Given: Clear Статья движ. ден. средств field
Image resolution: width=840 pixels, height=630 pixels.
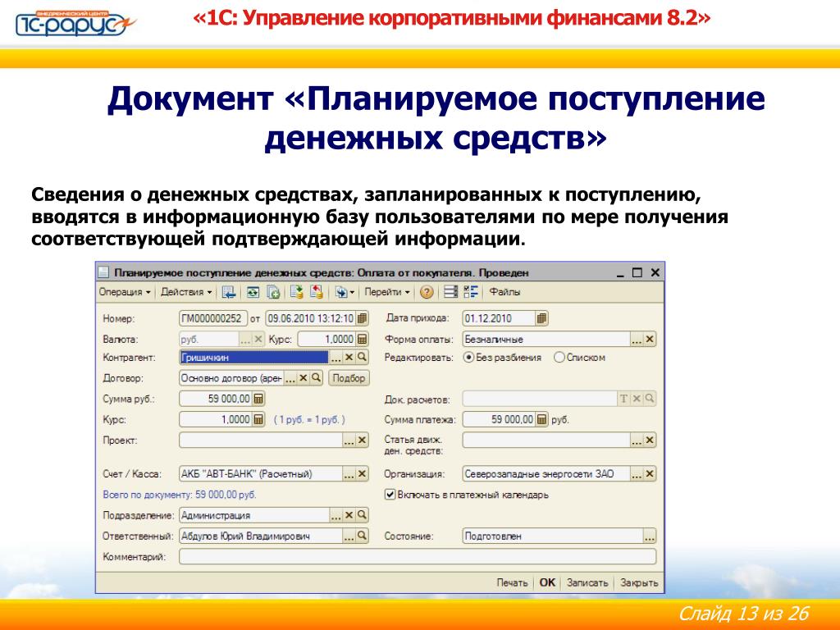Looking at the screenshot, I should (x=650, y=441).
